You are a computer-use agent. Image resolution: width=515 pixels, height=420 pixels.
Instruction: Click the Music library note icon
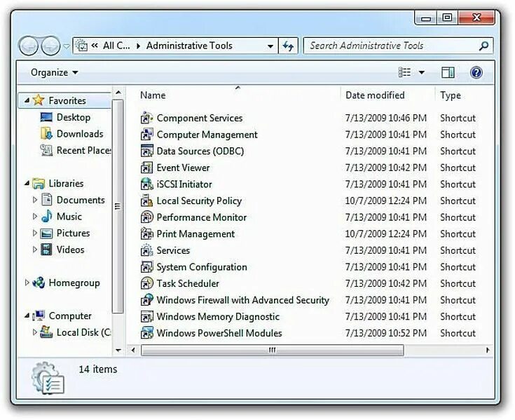(47, 216)
